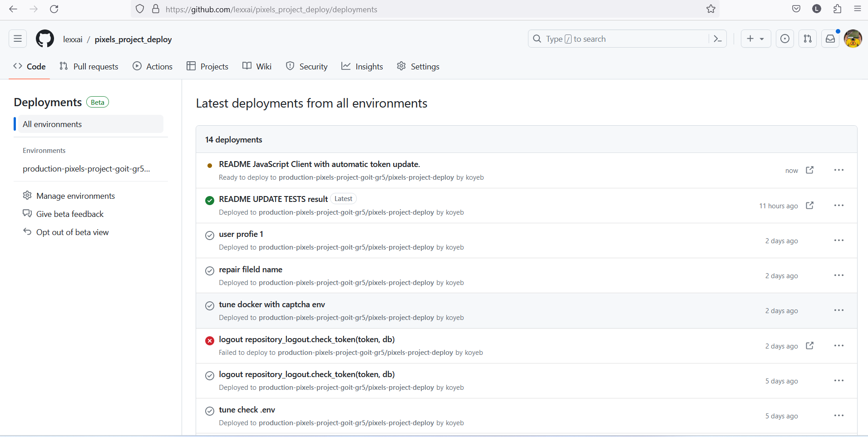Open options menu for user profie 1 deployment
This screenshot has width=868, height=437.
pyautogui.click(x=839, y=241)
